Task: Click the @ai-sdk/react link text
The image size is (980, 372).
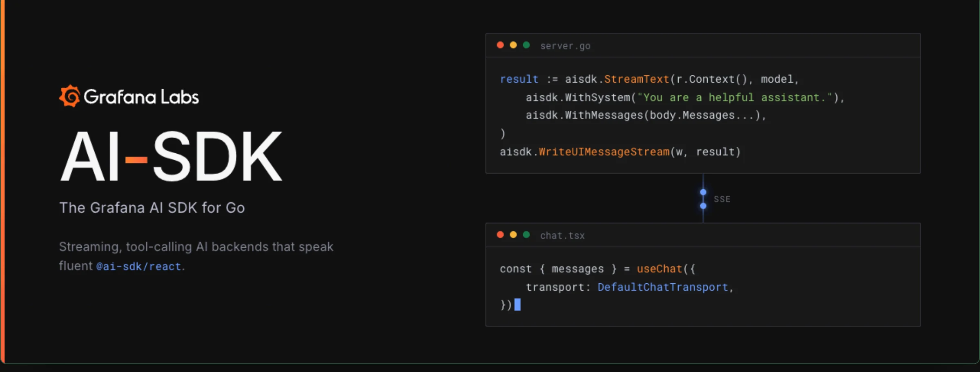Action: tap(138, 267)
